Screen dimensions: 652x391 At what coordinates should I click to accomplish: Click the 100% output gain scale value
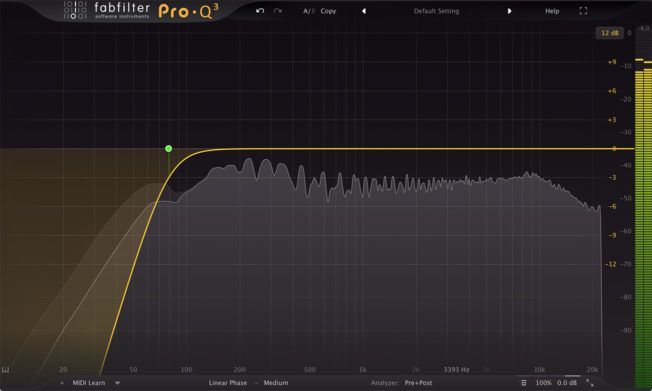pos(543,383)
